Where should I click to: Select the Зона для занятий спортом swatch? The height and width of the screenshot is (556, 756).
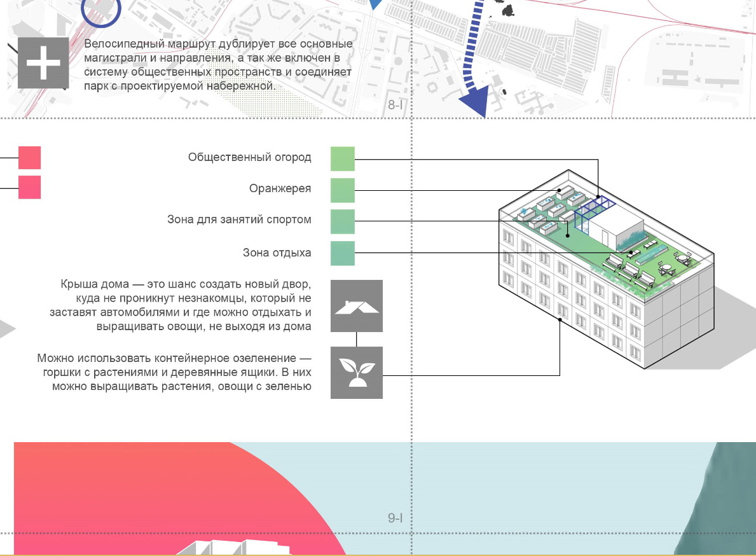(x=342, y=221)
